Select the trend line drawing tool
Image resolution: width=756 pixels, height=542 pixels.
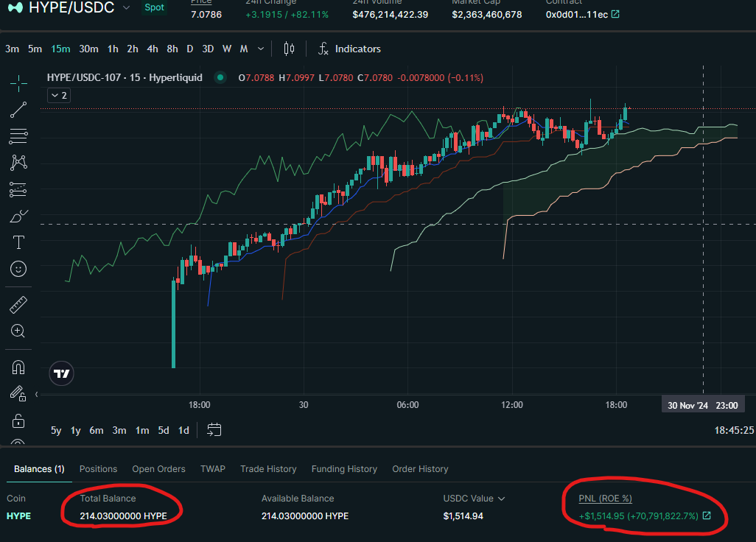point(18,110)
